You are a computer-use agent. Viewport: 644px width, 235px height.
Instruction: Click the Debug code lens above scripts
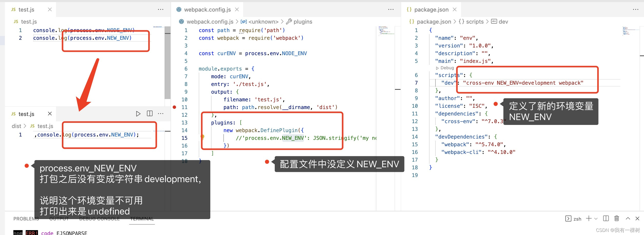point(446,68)
